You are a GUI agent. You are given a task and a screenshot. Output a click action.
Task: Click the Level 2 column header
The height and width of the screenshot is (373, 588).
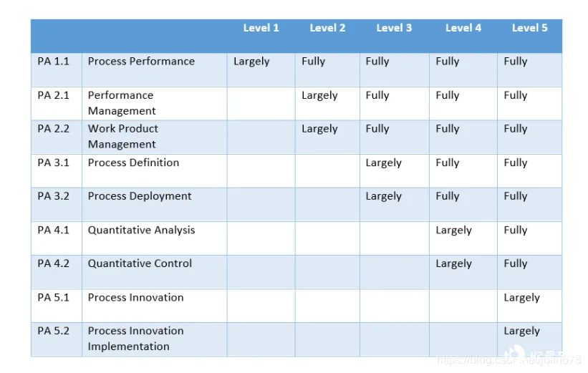click(327, 28)
